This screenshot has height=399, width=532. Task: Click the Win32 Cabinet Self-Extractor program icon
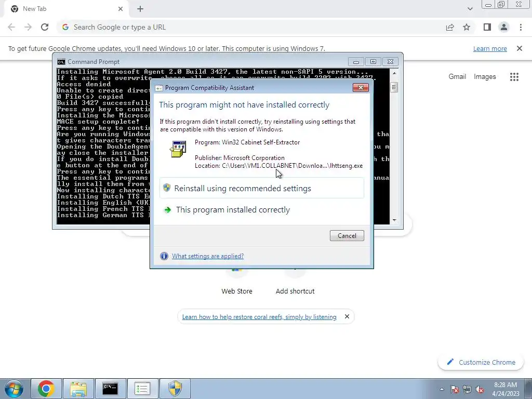pyautogui.click(x=178, y=149)
